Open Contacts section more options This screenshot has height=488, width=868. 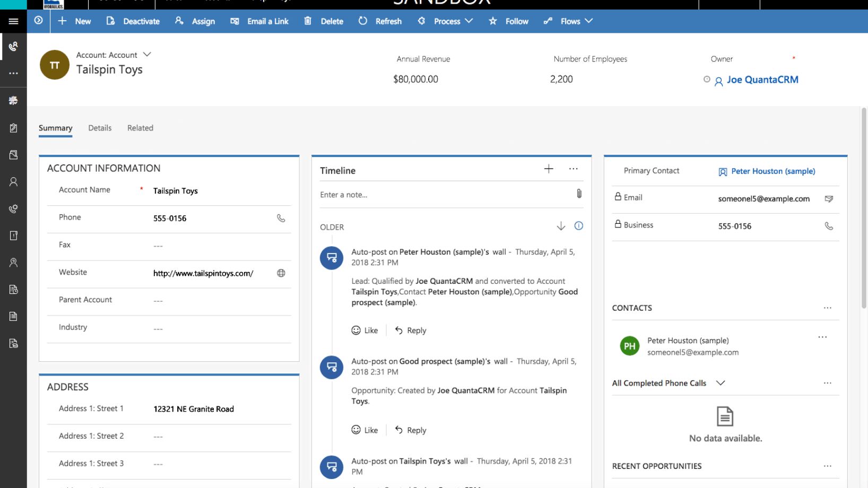pos(827,308)
